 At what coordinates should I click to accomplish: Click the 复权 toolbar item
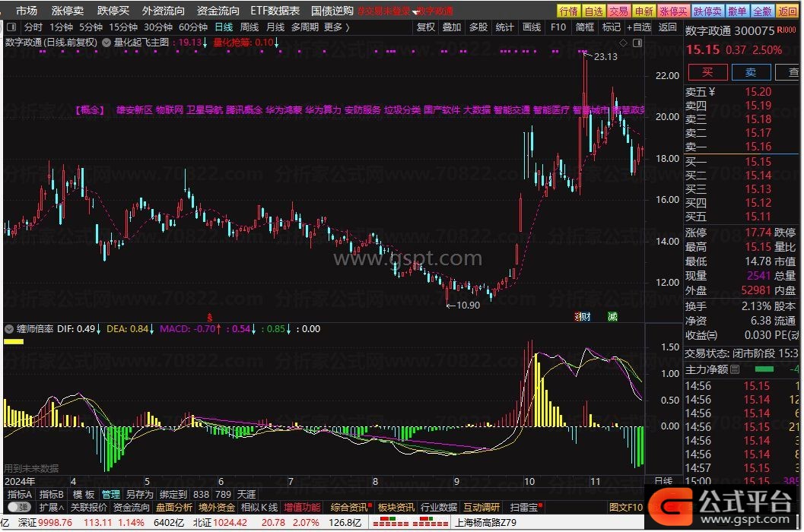[x=426, y=27]
